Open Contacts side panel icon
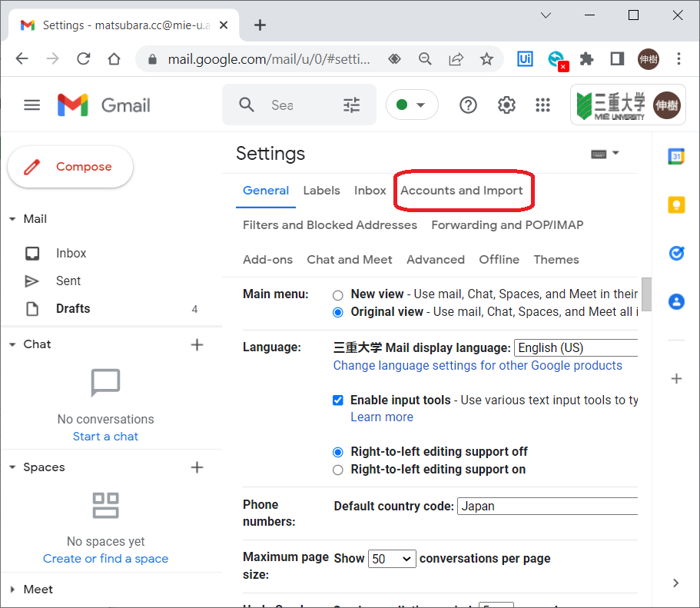 pos(676,301)
